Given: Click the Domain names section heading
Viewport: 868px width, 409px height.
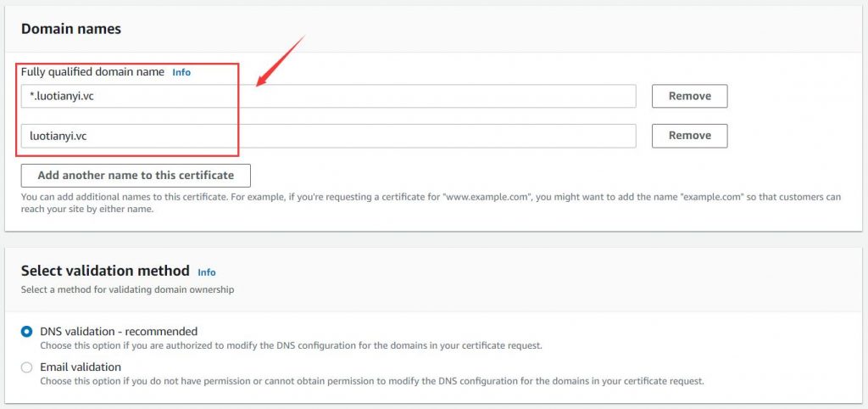Looking at the screenshot, I should 71,29.
